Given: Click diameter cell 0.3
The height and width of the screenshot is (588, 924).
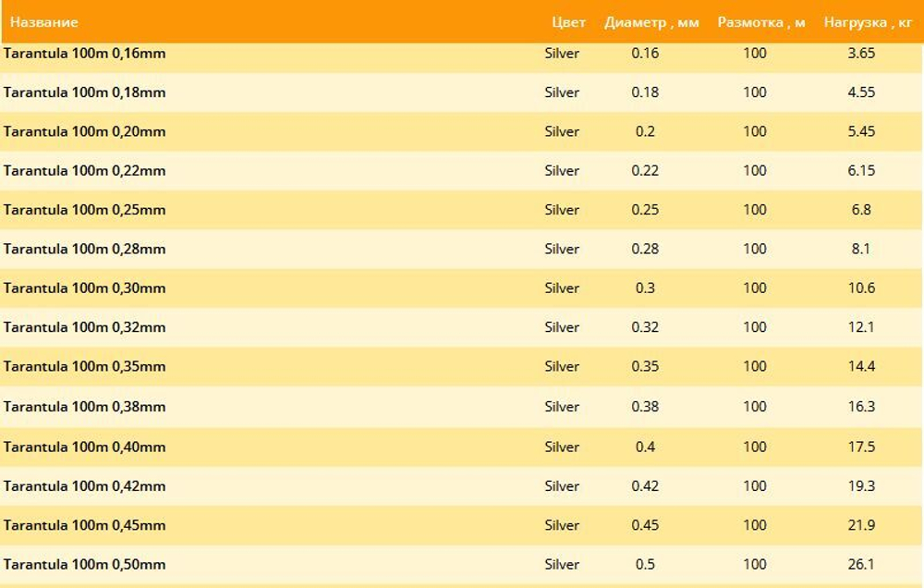Looking at the screenshot, I should (645, 288).
